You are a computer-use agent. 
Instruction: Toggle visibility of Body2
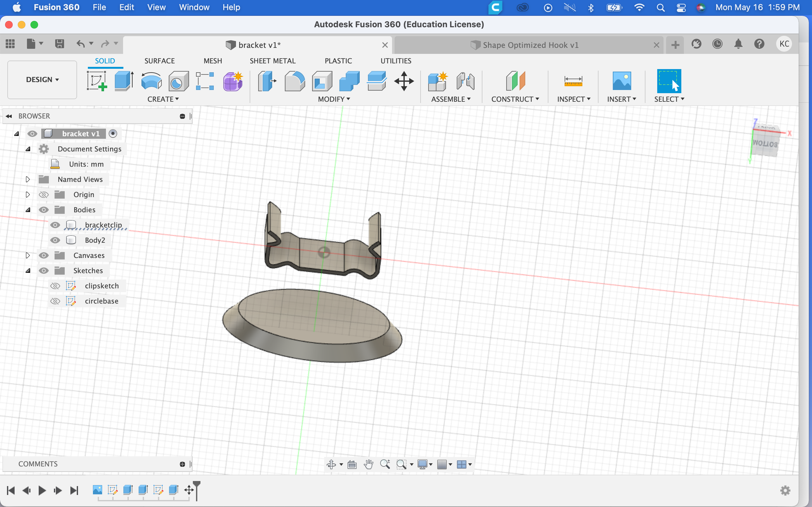(x=55, y=240)
